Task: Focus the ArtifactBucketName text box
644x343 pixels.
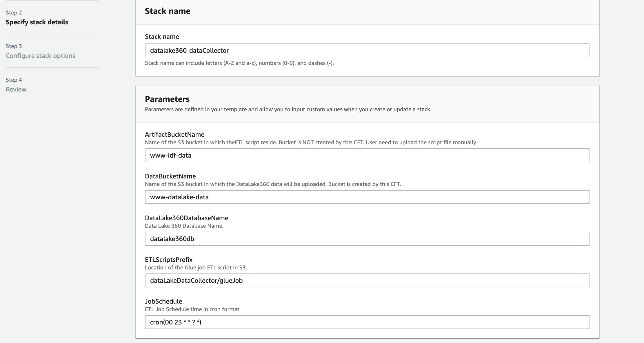Action: pyautogui.click(x=367, y=155)
